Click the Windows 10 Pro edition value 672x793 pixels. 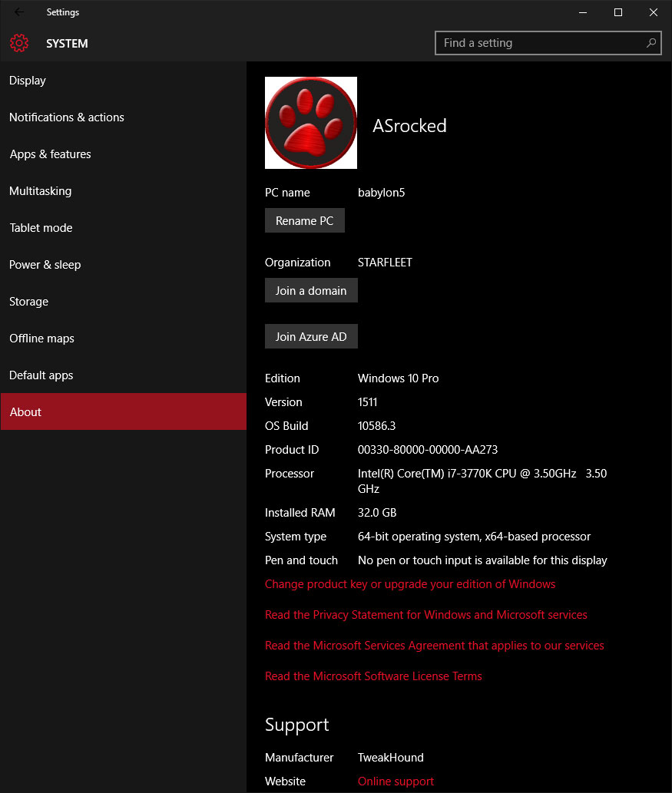399,378
